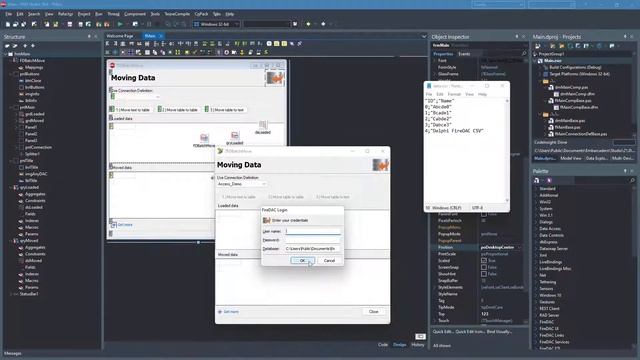Click the purple icon in Palette toolbar

(549, 180)
